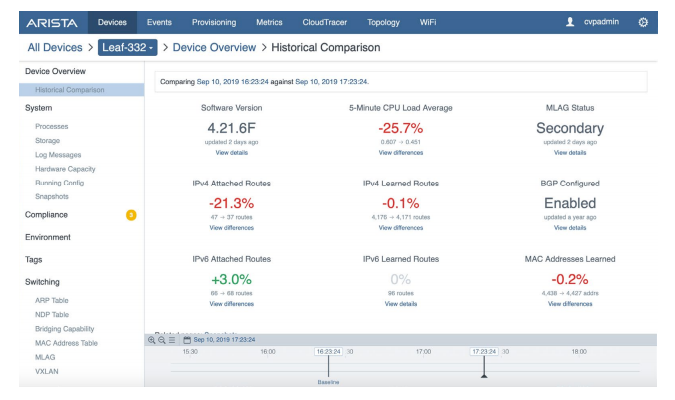
Task: View details for MLAG Status
Action: [570, 152]
